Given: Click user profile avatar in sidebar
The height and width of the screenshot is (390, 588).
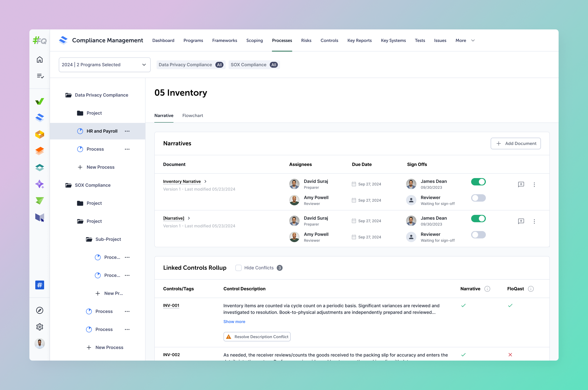Looking at the screenshot, I should pyautogui.click(x=39, y=343).
